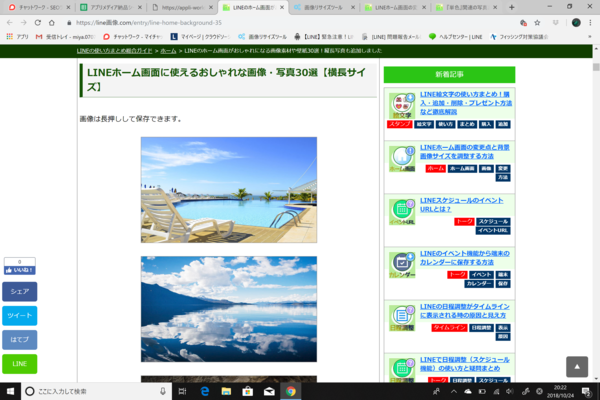The height and width of the screenshot is (400, 600).
Task: Click the red タイムライン tag
Action: coord(449,328)
